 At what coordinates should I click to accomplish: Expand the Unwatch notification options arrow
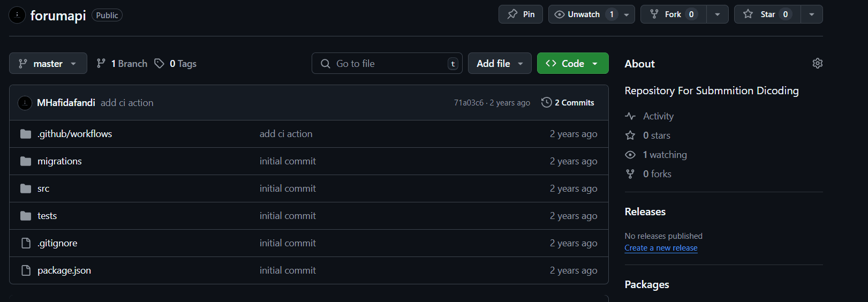627,14
